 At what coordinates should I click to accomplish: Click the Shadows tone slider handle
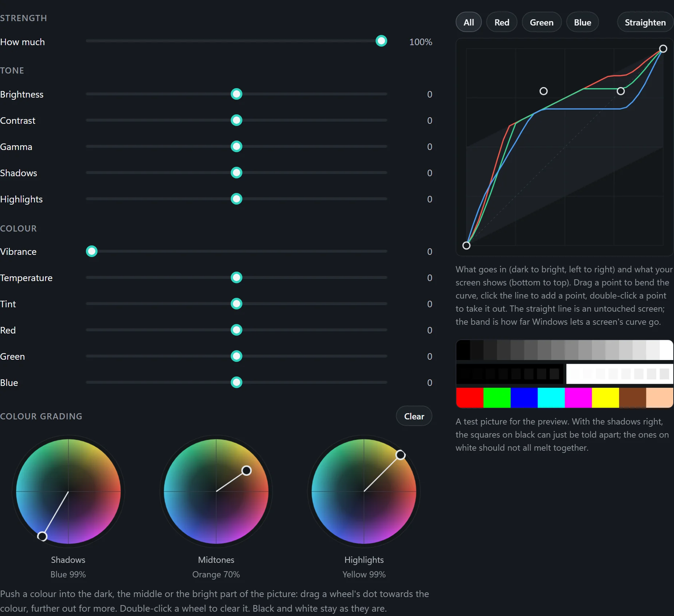click(237, 173)
